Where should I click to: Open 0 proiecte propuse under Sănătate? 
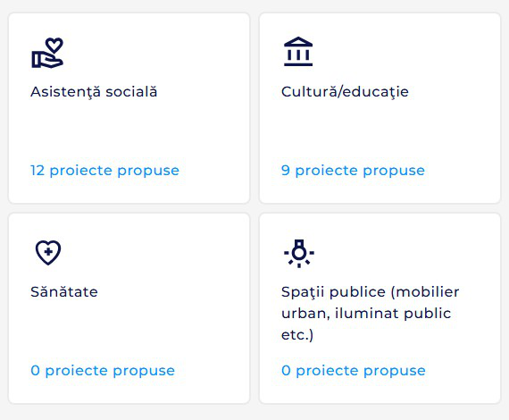point(103,370)
